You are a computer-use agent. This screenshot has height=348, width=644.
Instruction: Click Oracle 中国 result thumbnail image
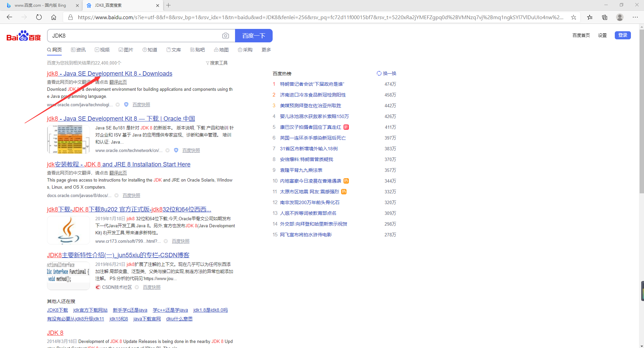(68, 139)
